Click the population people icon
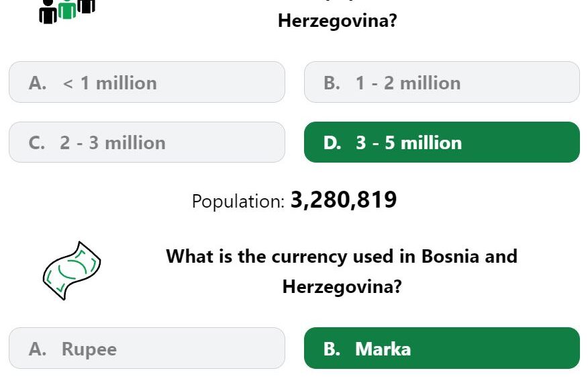The width and height of the screenshot is (588, 383). click(x=67, y=11)
